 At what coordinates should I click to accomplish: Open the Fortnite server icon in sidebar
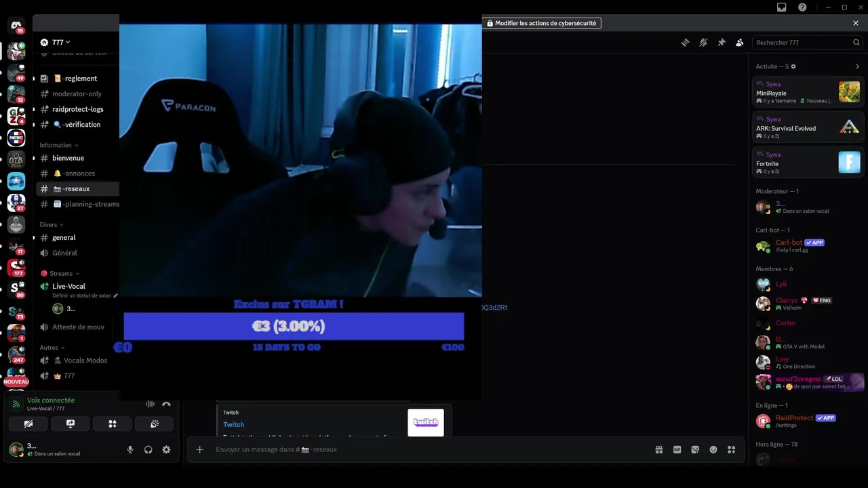(x=16, y=138)
